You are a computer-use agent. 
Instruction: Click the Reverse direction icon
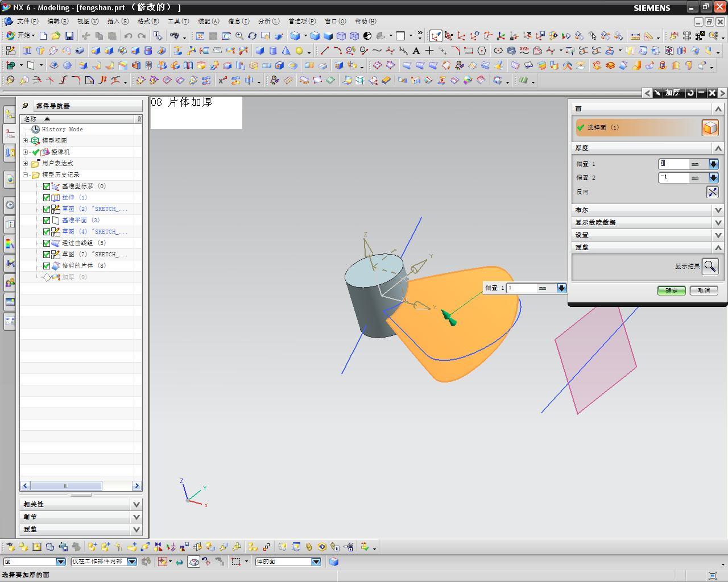tap(713, 192)
